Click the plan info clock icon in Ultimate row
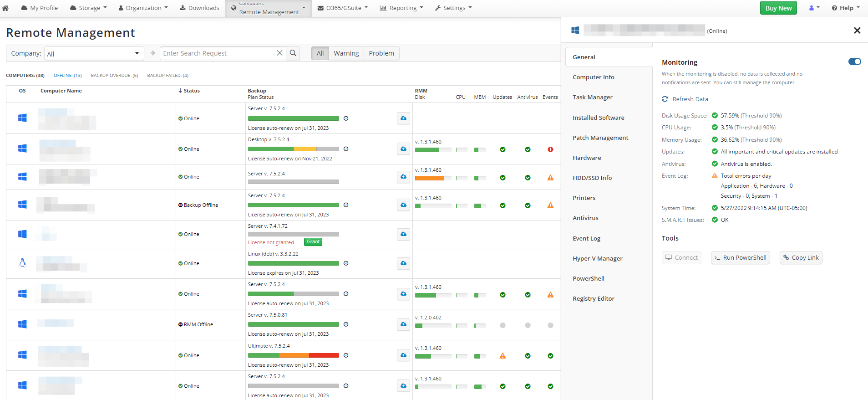This screenshot has width=868, height=400. tap(346, 355)
